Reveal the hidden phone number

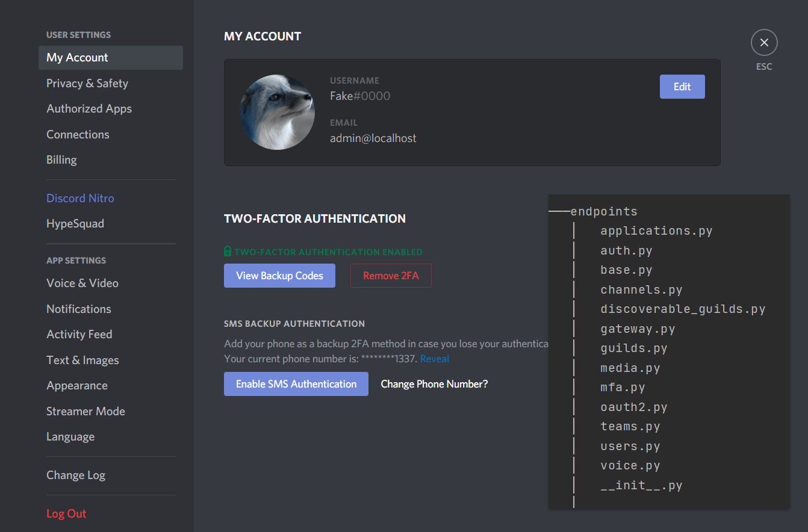pos(435,359)
